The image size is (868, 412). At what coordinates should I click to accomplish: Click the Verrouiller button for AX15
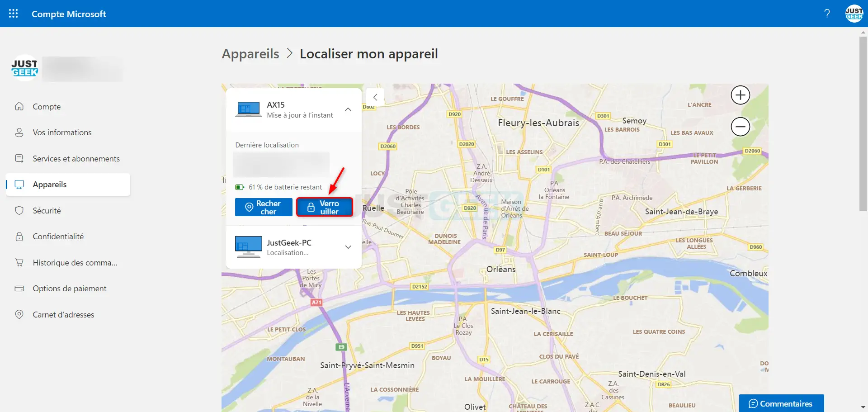pyautogui.click(x=325, y=207)
